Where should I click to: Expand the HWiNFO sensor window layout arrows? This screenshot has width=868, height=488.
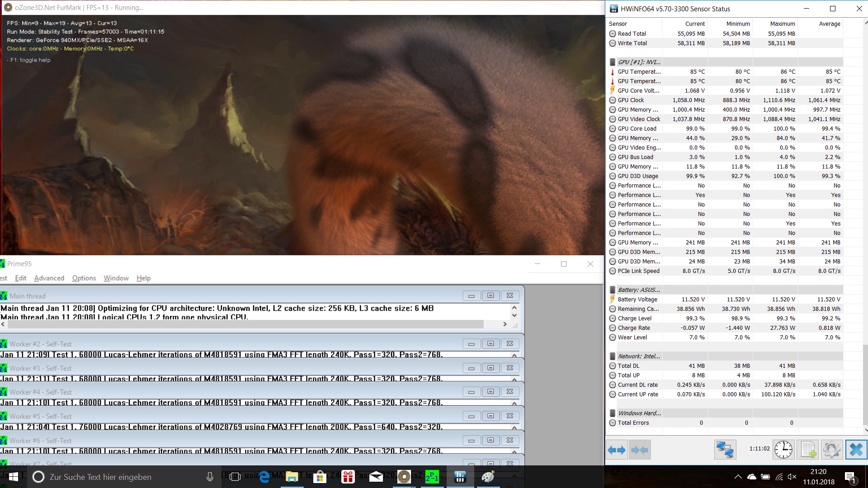coord(617,450)
